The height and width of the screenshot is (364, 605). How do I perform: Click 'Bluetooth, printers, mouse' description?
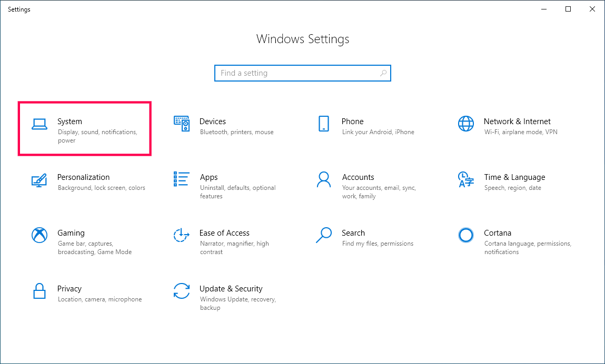[x=236, y=132]
